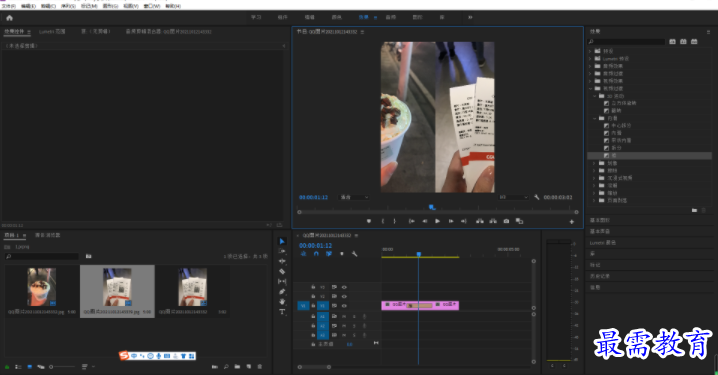Expand the 页面剥落 folder
The height and width of the screenshot is (375, 718).
click(x=595, y=201)
